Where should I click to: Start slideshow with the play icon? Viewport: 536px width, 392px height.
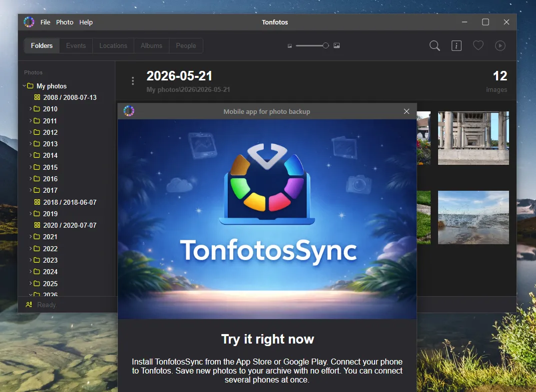(500, 46)
